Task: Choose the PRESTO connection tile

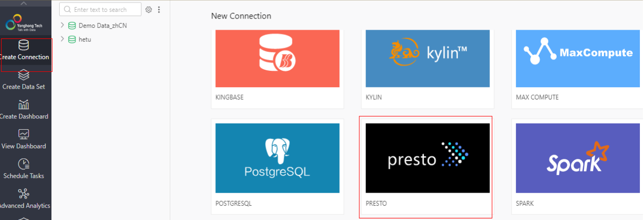Action: click(x=426, y=167)
